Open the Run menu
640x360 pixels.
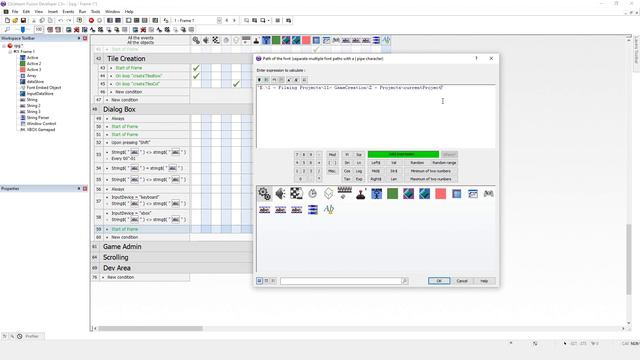tap(82, 12)
